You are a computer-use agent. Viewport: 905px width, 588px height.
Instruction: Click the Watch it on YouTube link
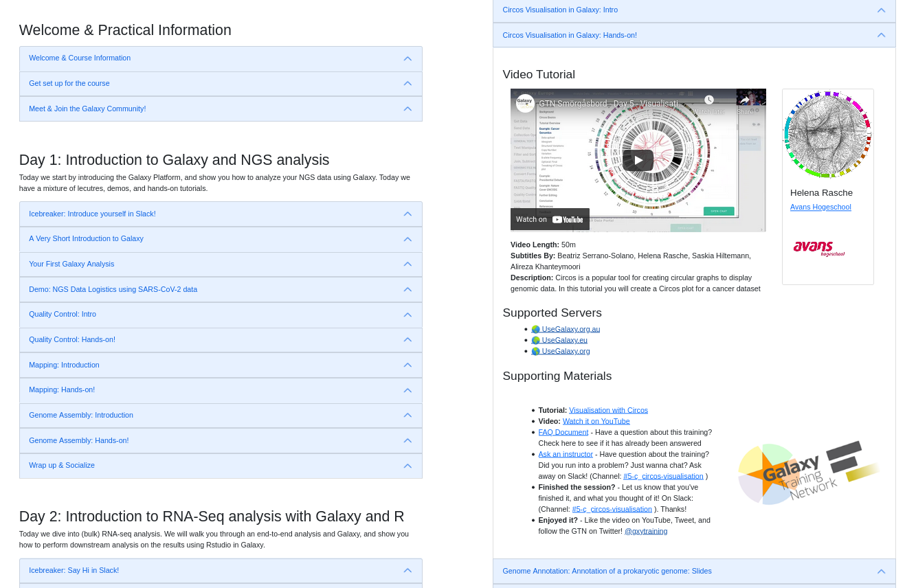tap(596, 421)
